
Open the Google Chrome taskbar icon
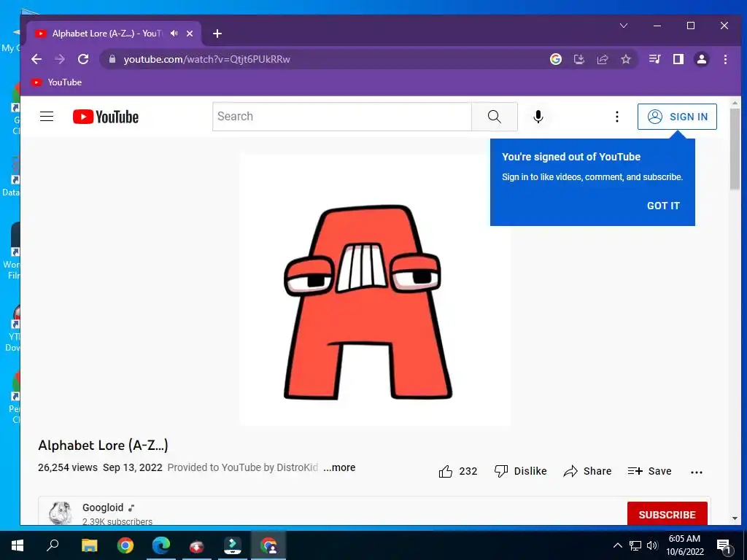125,545
